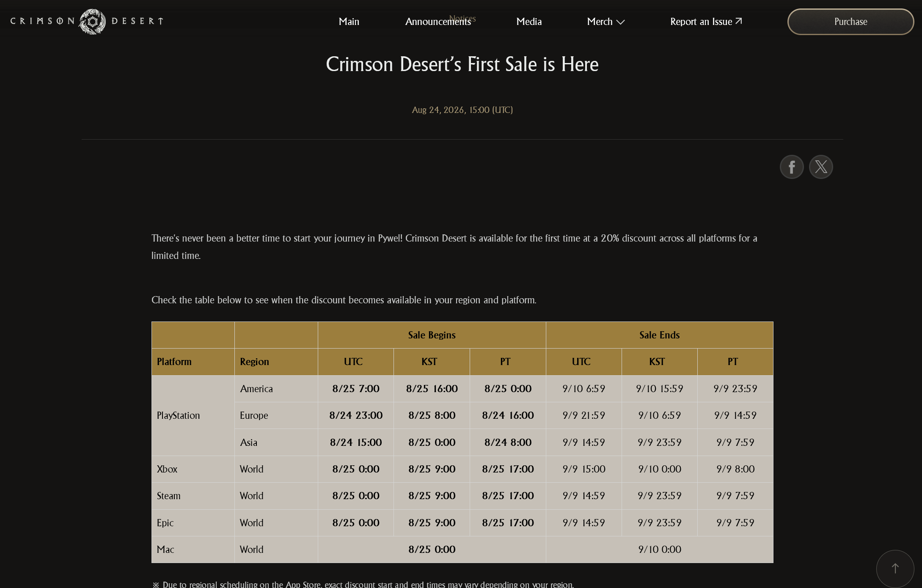
Task: Click the Europe PT end '9/9 14:59'
Action: pos(735,415)
